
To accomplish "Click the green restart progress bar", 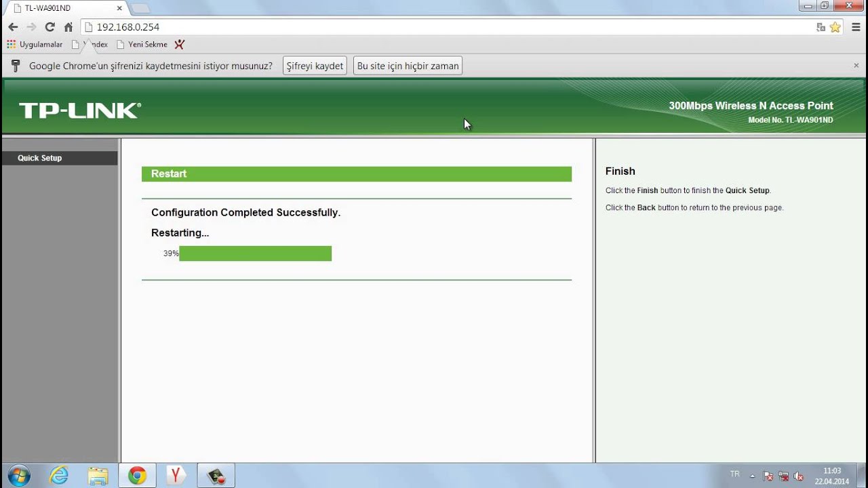I will tap(255, 253).
